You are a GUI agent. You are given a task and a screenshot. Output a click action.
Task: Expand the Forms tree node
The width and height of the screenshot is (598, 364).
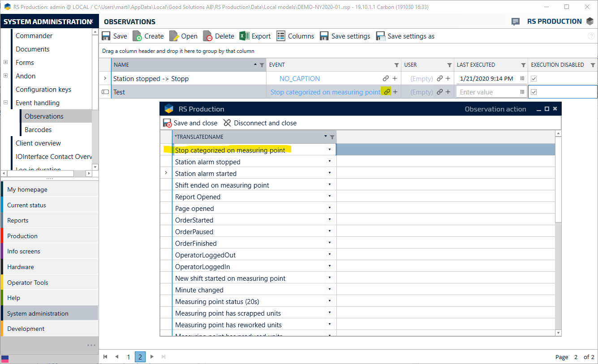tap(6, 63)
